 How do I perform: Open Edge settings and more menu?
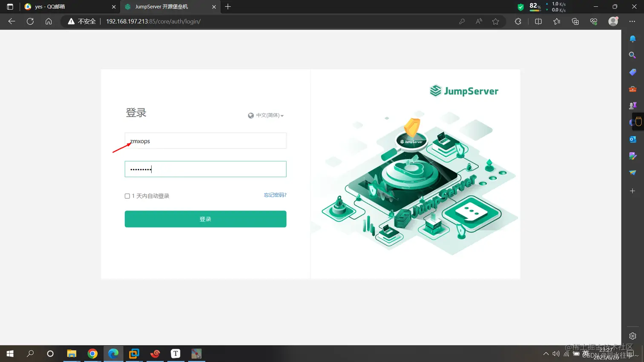point(632,21)
